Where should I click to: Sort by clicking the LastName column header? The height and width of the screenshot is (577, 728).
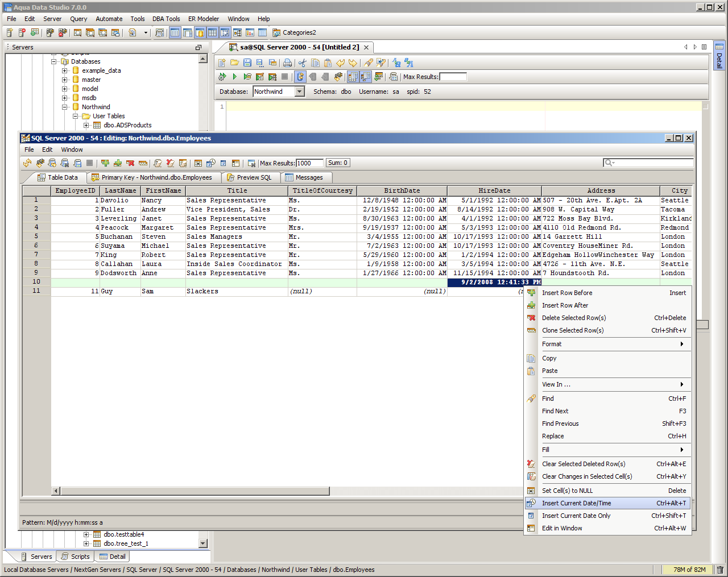[x=120, y=191]
